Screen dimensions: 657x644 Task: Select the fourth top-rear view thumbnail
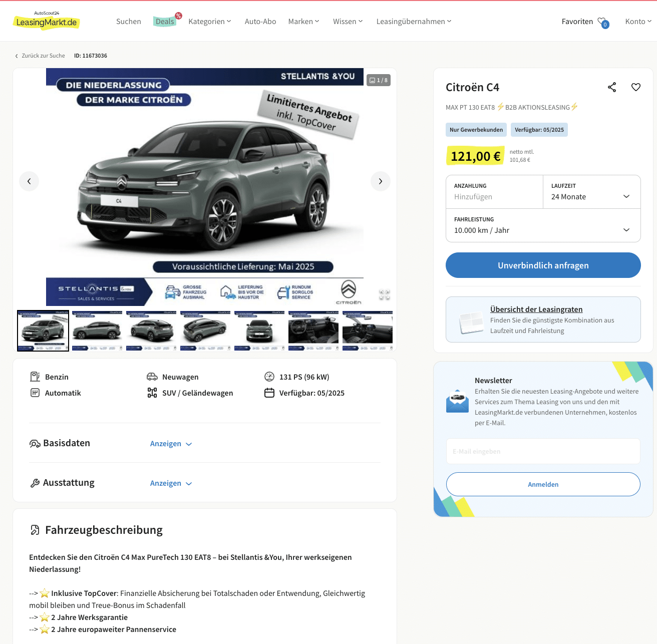pos(205,331)
